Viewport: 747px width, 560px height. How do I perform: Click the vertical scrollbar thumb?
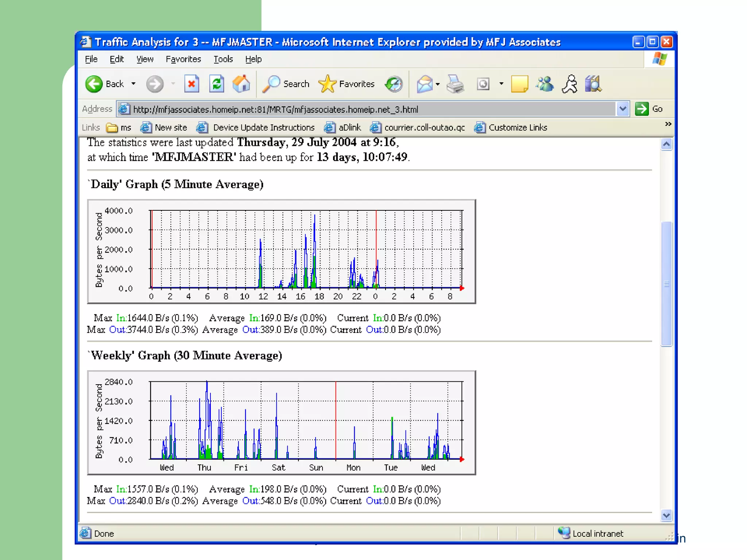[666, 284]
